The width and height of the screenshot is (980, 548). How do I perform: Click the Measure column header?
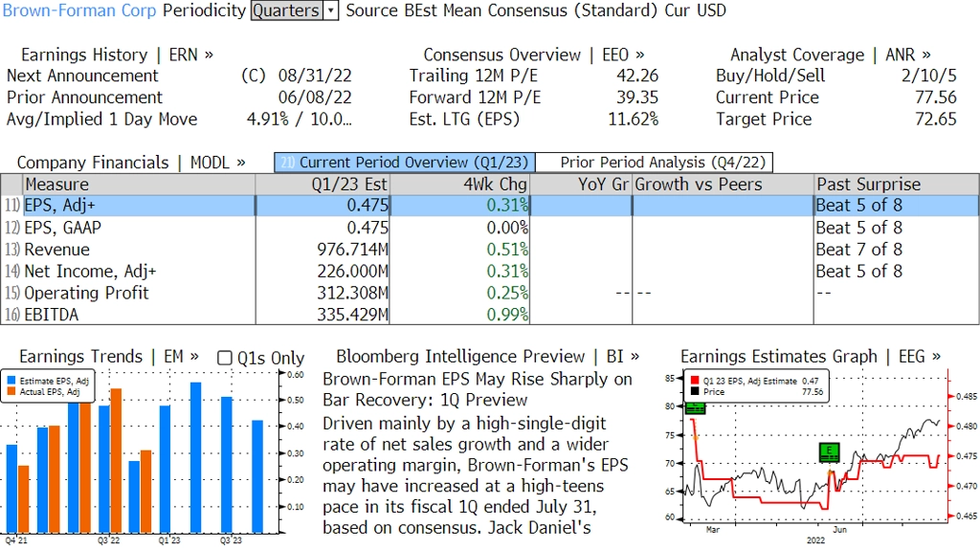point(139,185)
